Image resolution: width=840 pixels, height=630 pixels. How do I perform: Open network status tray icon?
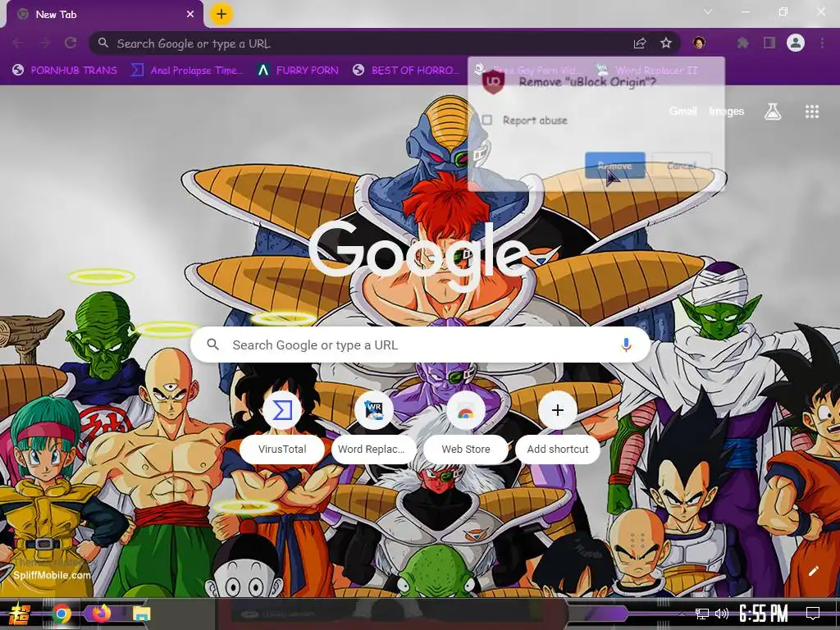coord(702,614)
